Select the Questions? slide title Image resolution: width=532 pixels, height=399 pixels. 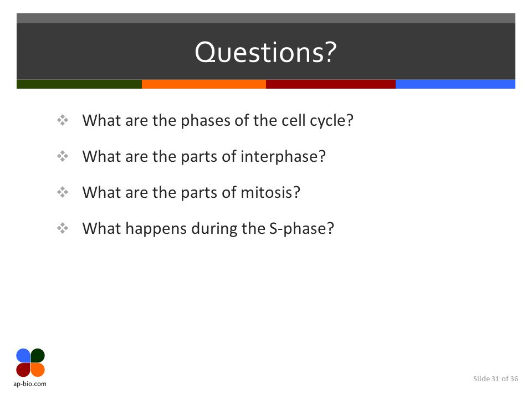pos(265,52)
